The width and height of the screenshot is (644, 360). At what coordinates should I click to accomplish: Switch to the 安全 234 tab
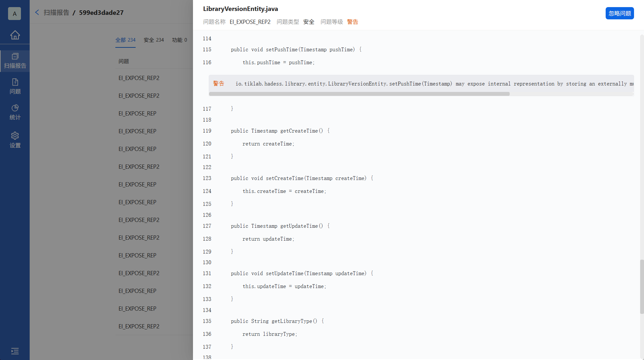click(x=154, y=40)
